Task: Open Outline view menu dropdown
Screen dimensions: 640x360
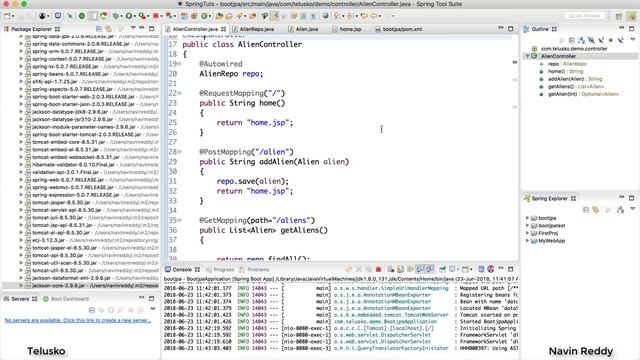Action: point(633,39)
